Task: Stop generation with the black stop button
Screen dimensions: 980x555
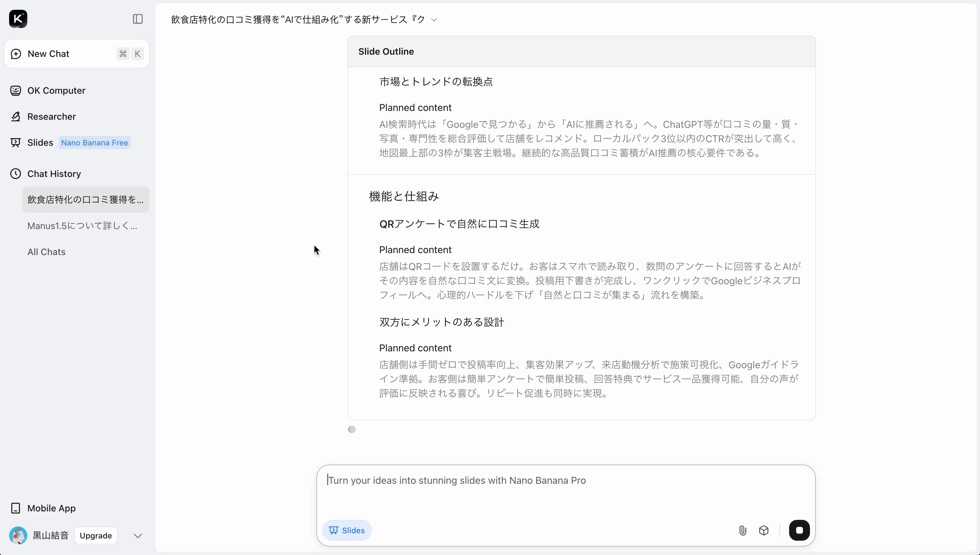Action: click(x=799, y=530)
